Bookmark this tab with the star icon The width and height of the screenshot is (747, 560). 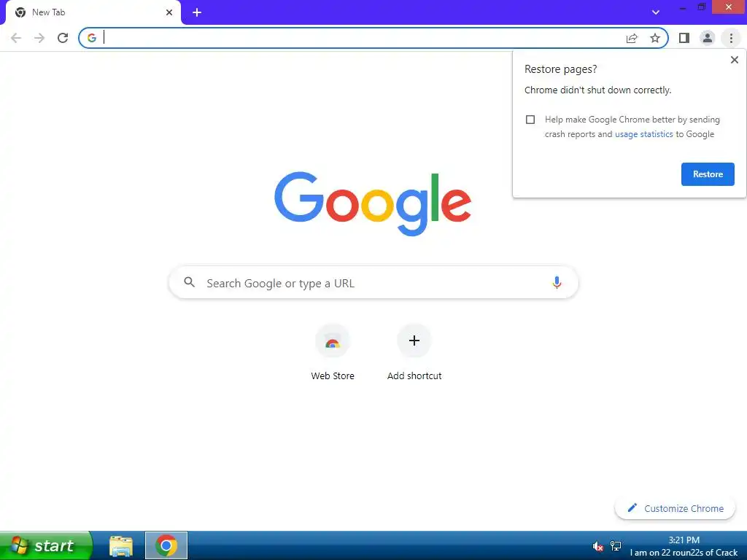click(655, 38)
